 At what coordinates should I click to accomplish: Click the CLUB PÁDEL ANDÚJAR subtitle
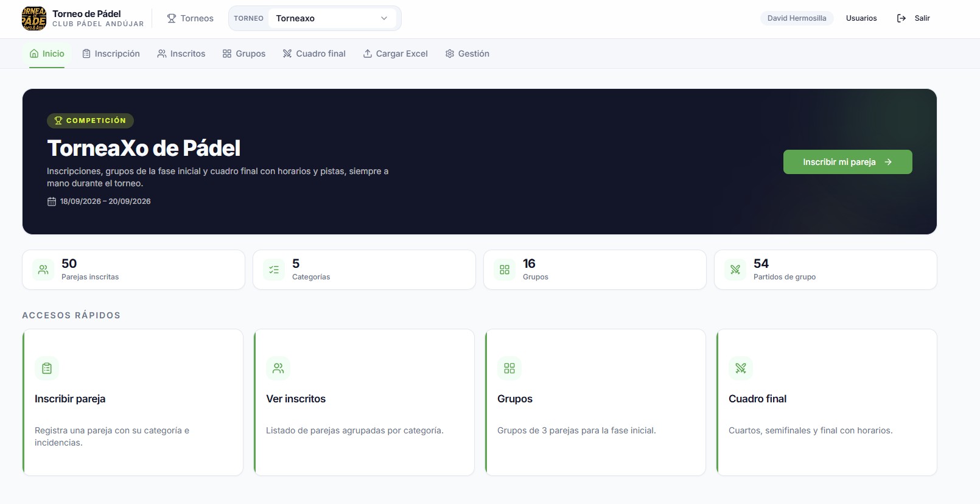tap(98, 24)
